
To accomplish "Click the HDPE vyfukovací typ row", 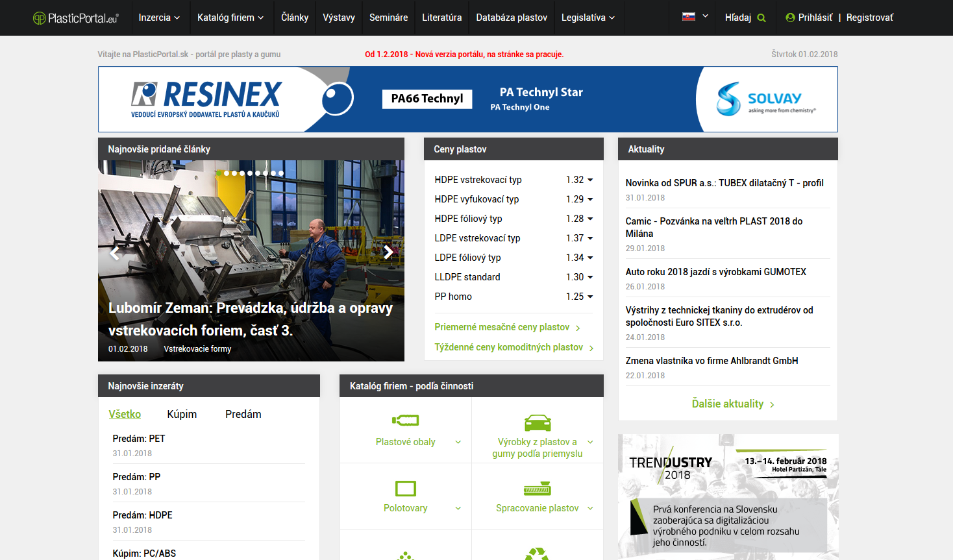I will (x=514, y=199).
